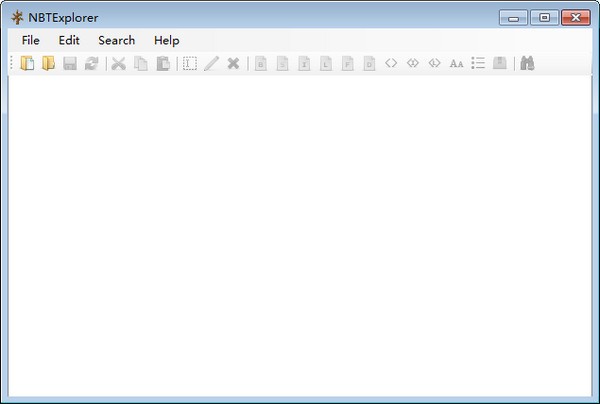Add a Double tag (D icon)
The image size is (600, 404).
369,63
